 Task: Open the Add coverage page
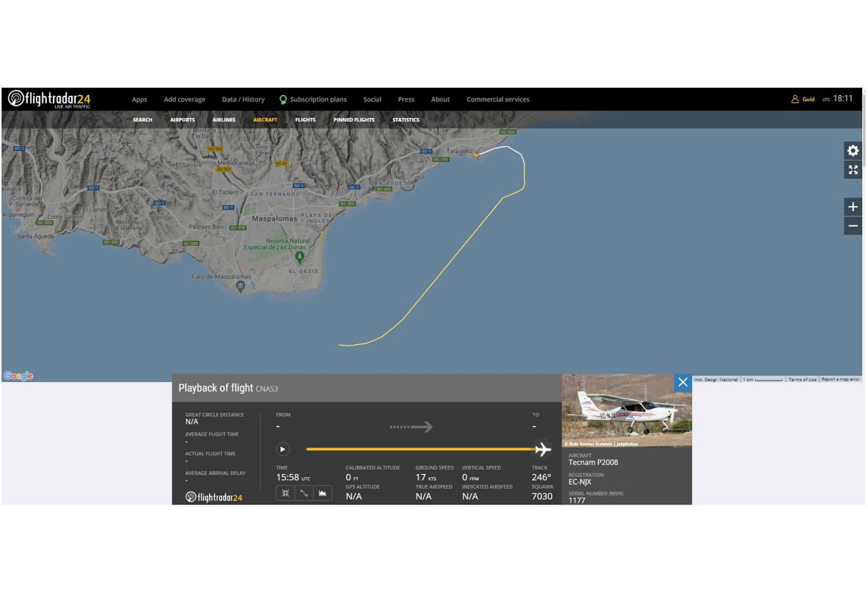pos(184,99)
